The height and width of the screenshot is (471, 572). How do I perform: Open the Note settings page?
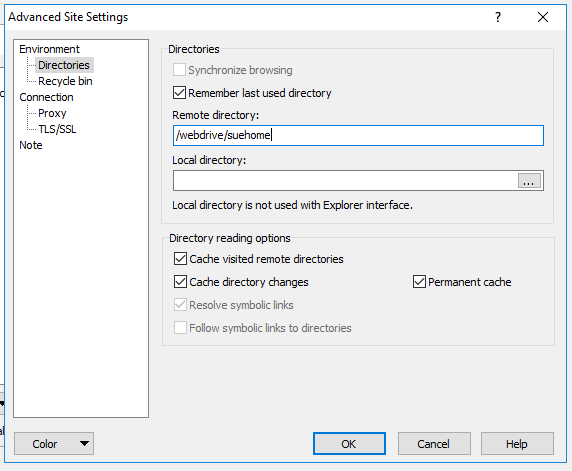[x=31, y=145]
